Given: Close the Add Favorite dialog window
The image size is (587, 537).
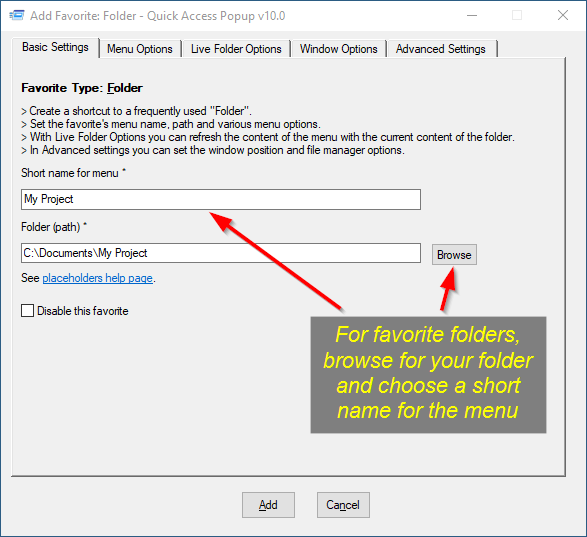Looking at the screenshot, I should [x=563, y=15].
